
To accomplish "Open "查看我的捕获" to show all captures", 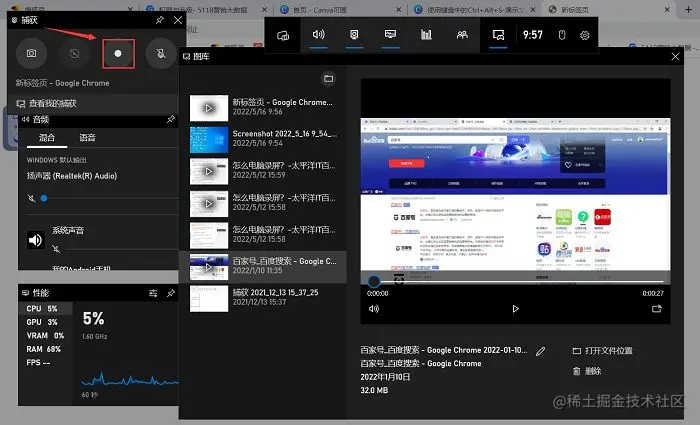I will (94, 104).
